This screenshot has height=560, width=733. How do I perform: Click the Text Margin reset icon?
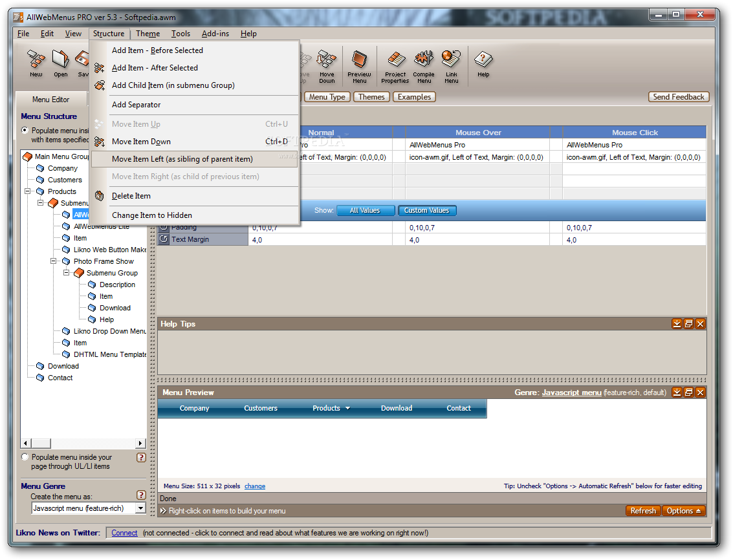(164, 239)
